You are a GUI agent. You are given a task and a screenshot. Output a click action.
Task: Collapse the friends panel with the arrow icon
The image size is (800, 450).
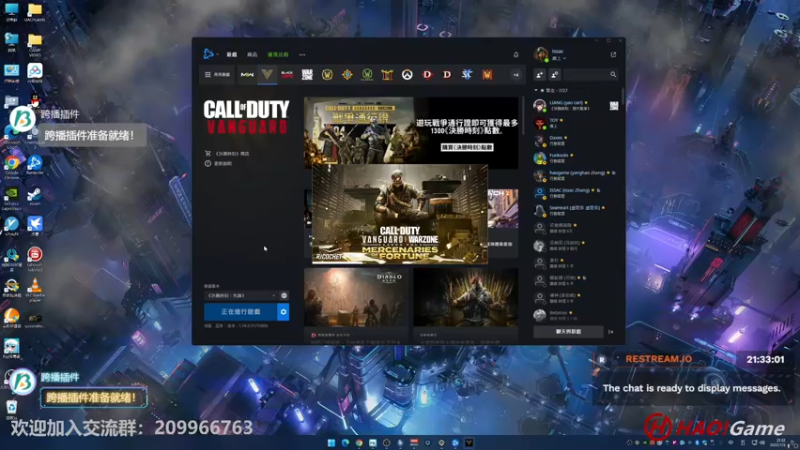pos(611,332)
